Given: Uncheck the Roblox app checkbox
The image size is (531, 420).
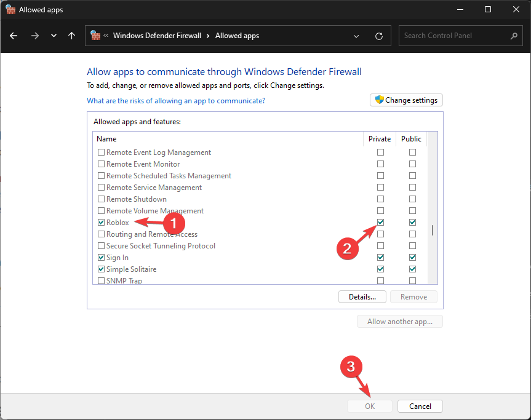Looking at the screenshot, I should pos(101,223).
